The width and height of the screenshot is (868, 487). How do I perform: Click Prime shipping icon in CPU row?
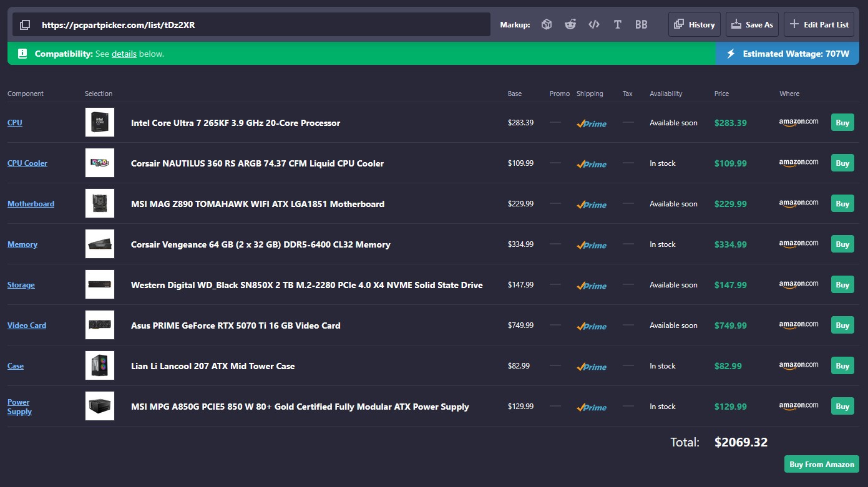(x=592, y=123)
